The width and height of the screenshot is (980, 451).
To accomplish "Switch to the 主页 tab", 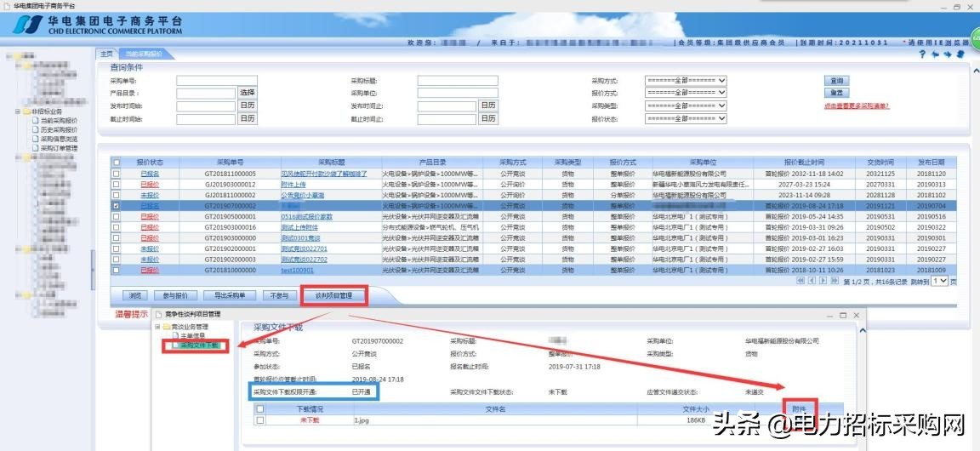I will (107, 54).
